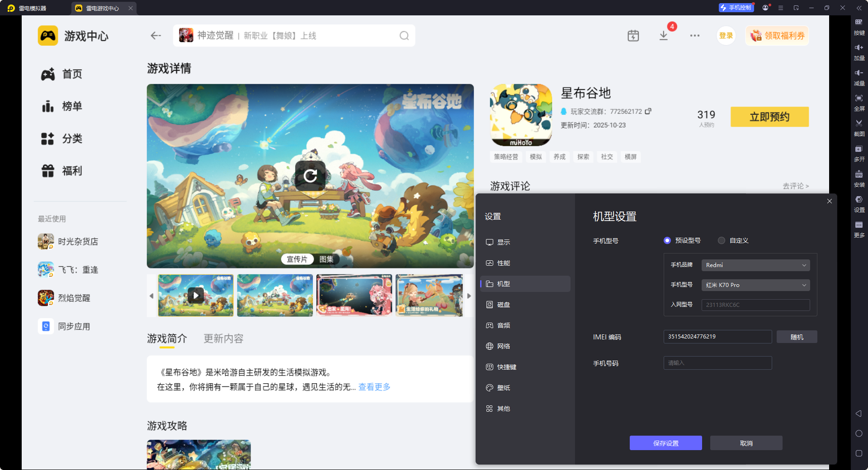Open 其他 settings section
Screen dimensions: 868x470
coord(525,409)
